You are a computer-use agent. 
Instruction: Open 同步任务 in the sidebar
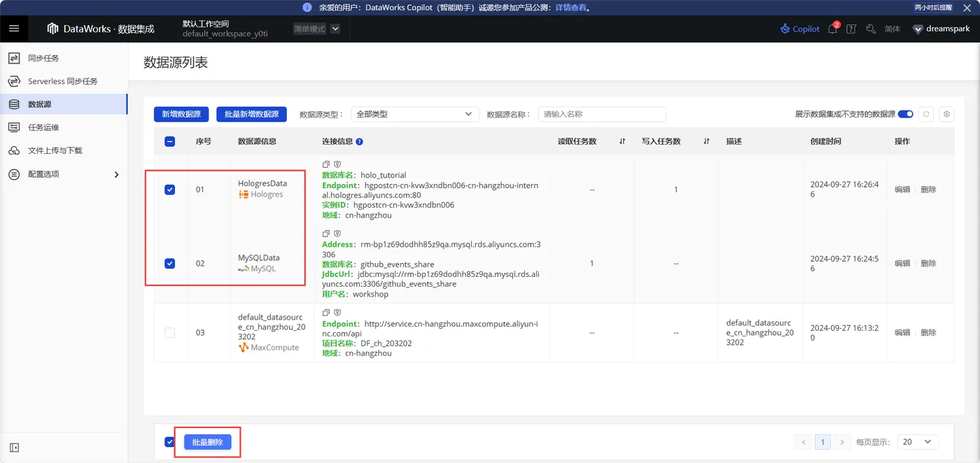tap(43, 58)
